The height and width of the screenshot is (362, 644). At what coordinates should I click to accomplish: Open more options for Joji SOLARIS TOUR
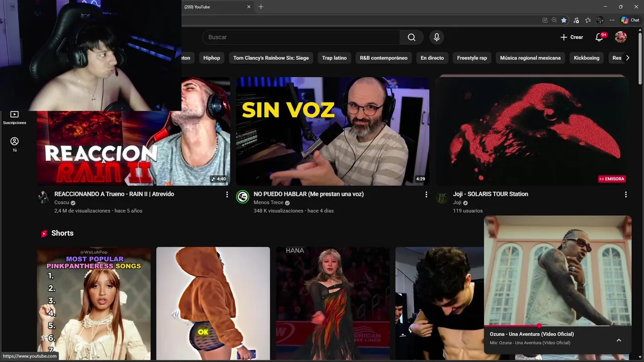[x=626, y=195]
